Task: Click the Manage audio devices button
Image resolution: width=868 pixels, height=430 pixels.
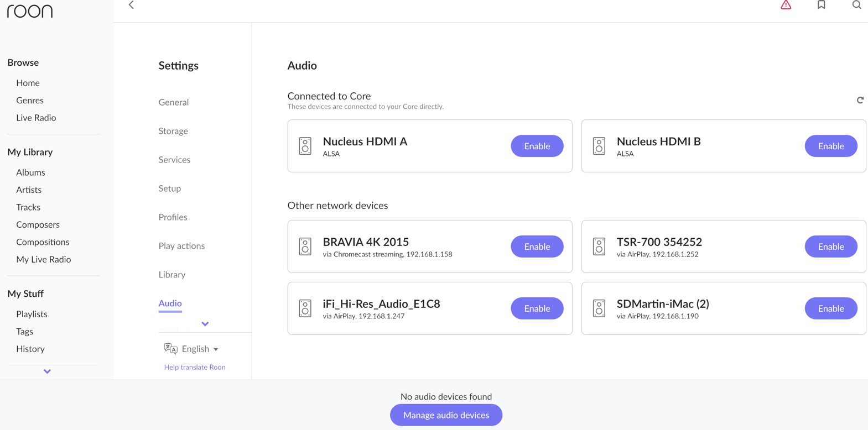Action: (x=446, y=415)
